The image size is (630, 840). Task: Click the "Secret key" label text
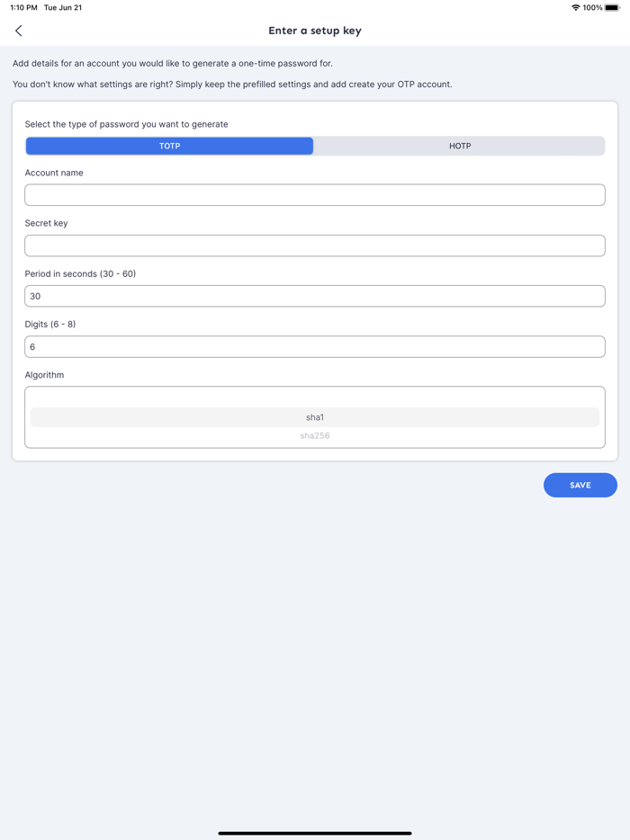coord(46,223)
